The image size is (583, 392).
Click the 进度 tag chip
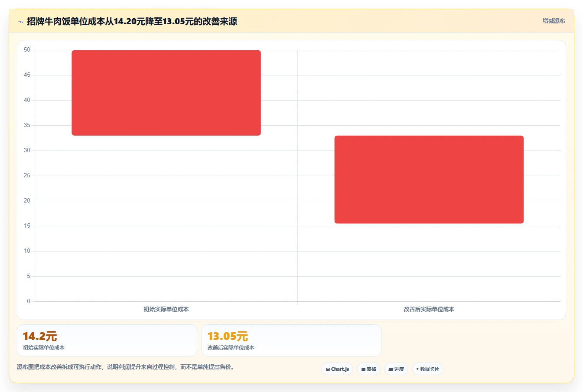[396, 369]
